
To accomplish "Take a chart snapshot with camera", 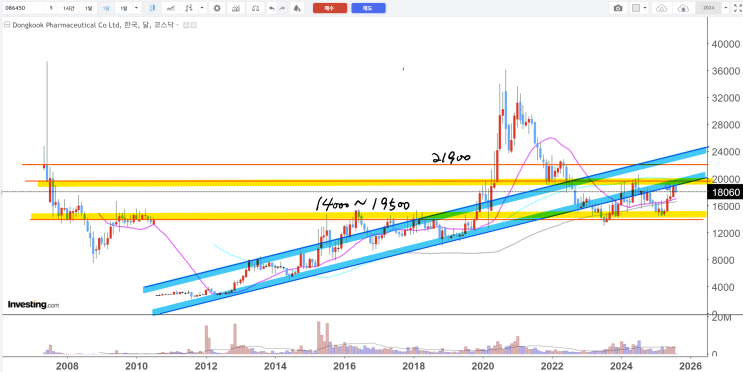I will tap(618, 8).
